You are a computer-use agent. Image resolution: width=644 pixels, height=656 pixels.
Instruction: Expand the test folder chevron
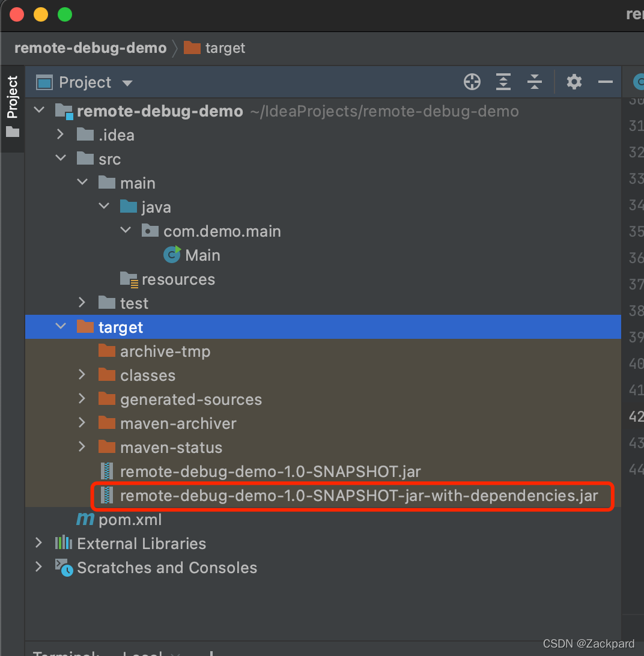[x=82, y=303]
